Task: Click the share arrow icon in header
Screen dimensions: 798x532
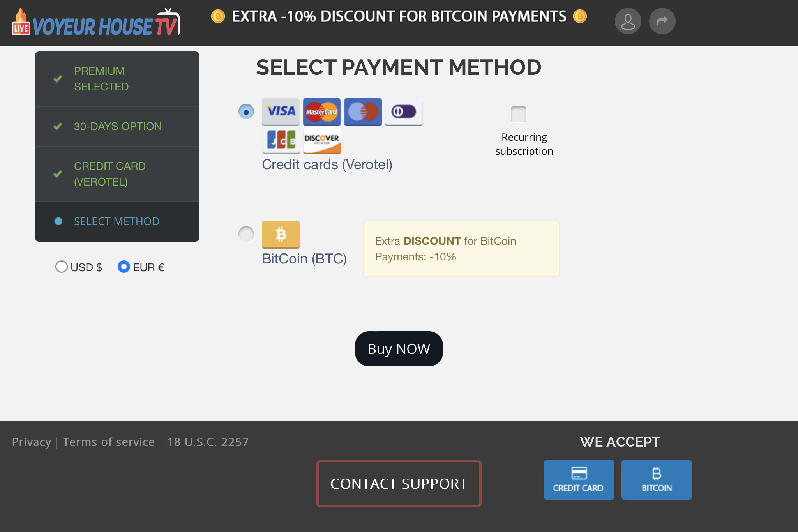Action: click(662, 21)
